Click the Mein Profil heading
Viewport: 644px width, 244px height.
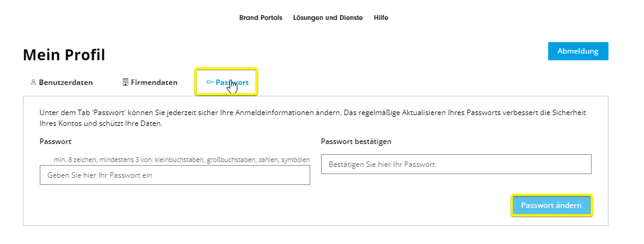(64, 55)
